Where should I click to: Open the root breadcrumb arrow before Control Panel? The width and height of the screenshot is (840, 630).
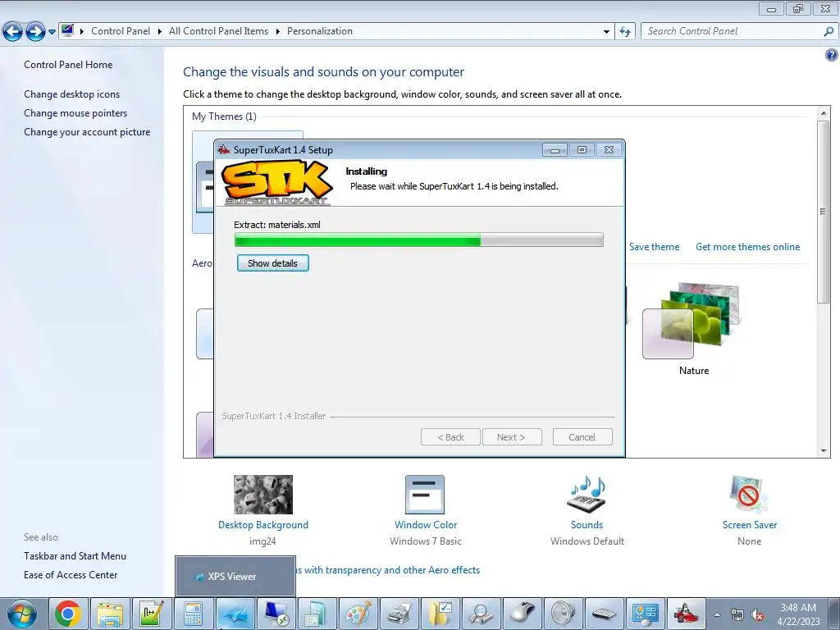(82, 32)
